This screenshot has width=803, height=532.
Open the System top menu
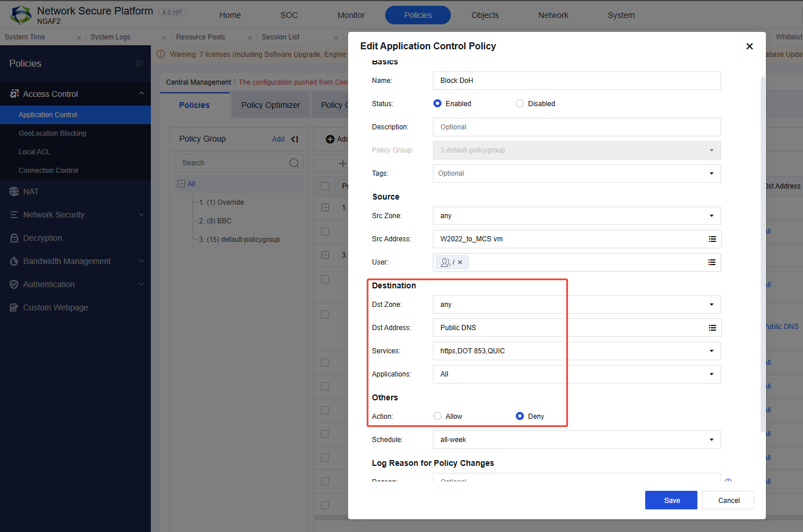point(621,15)
